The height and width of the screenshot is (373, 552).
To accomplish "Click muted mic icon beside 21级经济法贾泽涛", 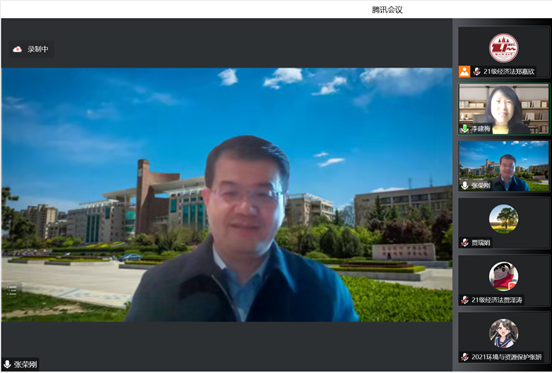I will click(x=465, y=300).
